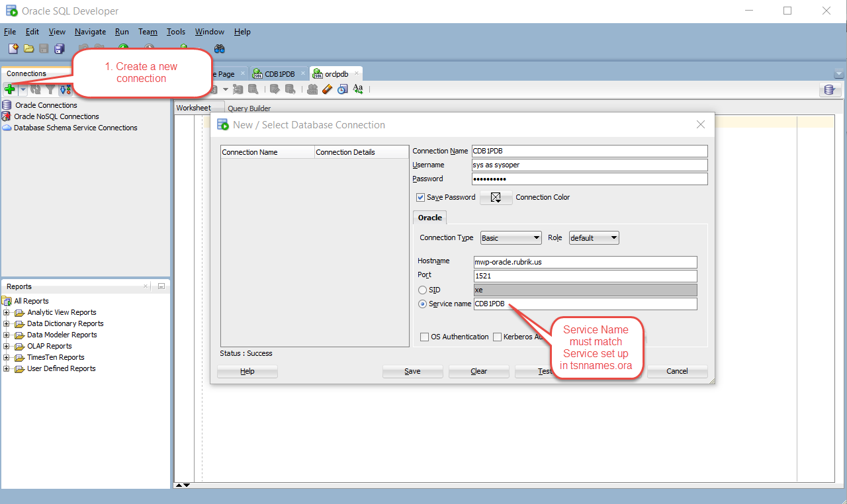Open the Role dropdown

594,237
